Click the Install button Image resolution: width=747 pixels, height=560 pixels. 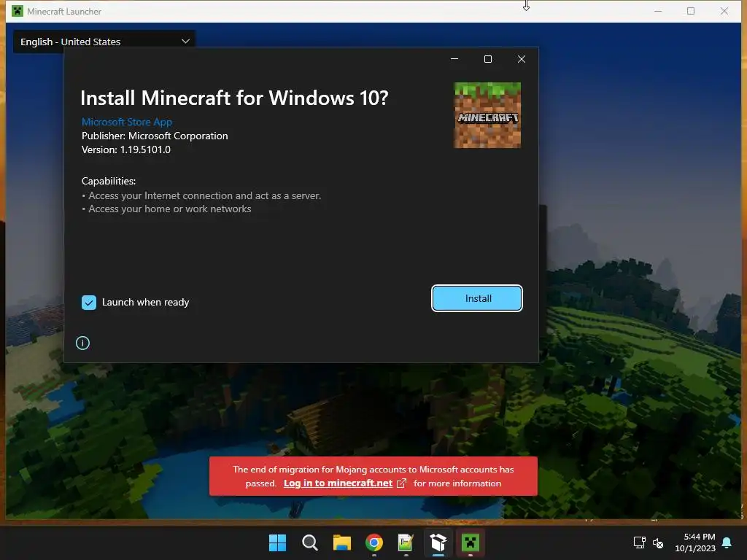tap(477, 298)
